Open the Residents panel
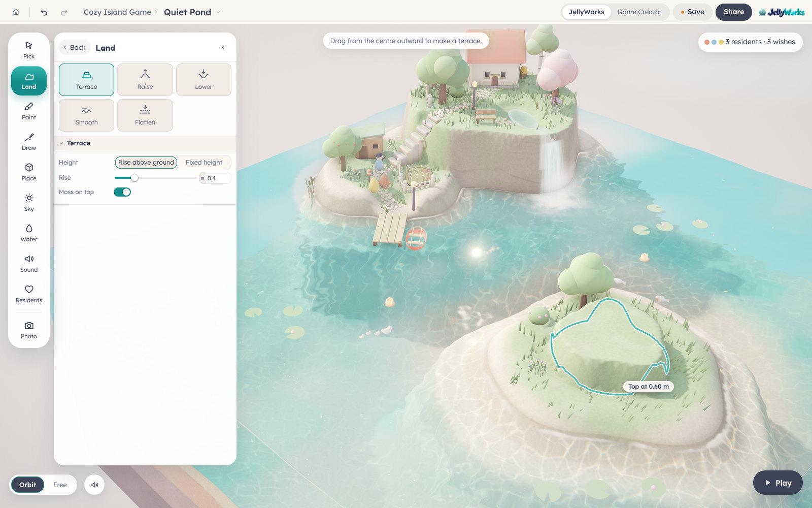The image size is (812, 508). (29, 294)
